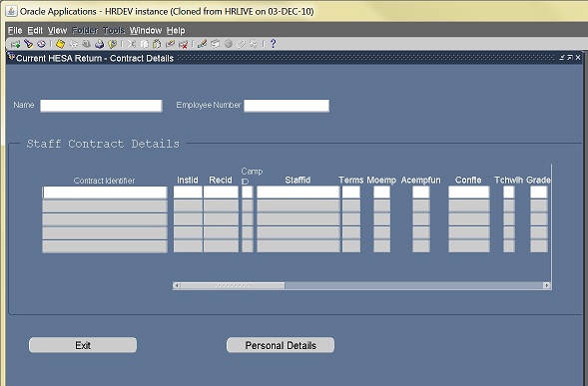Open the Show Navigator toolbar icon
The image size is (588, 386).
41,44
